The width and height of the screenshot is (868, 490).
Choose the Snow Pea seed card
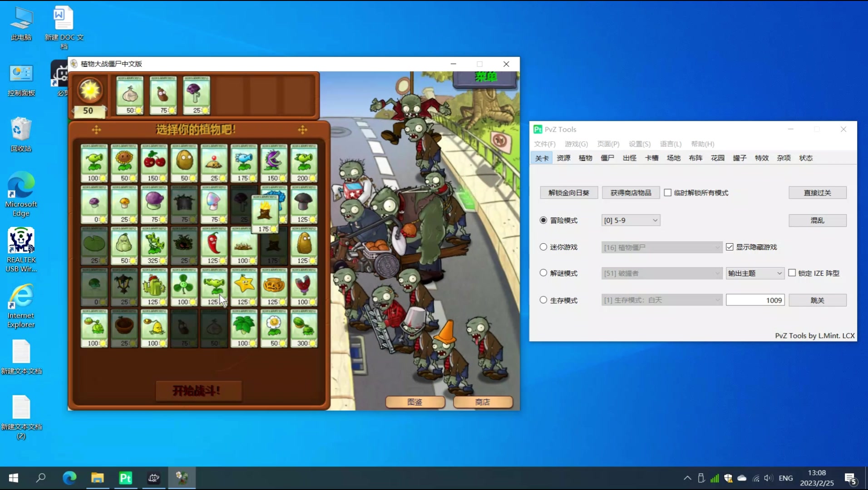point(244,163)
